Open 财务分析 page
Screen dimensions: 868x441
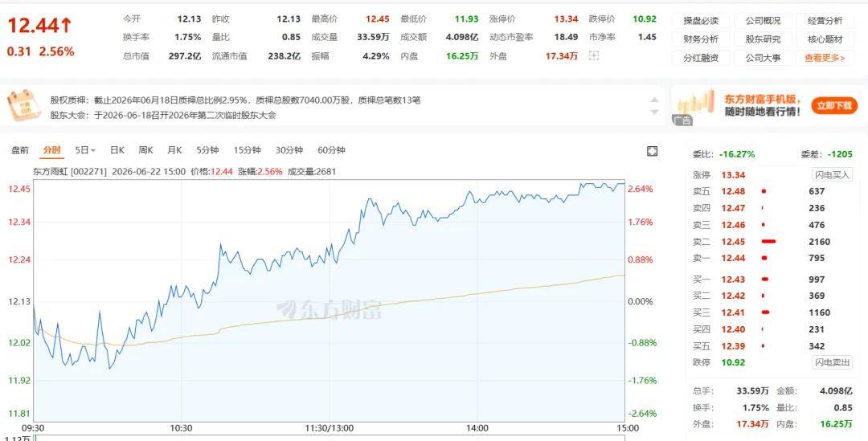pos(701,39)
